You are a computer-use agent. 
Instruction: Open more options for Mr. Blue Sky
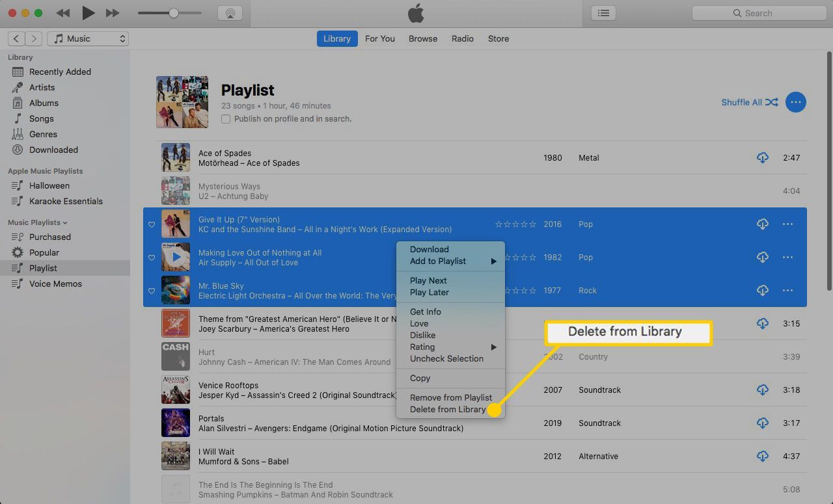(x=787, y=290)
